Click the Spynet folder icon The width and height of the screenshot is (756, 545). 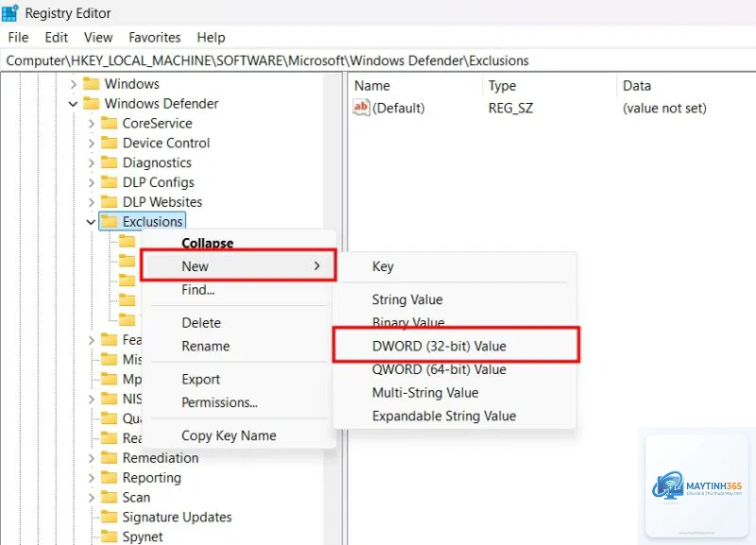point(109,536)
